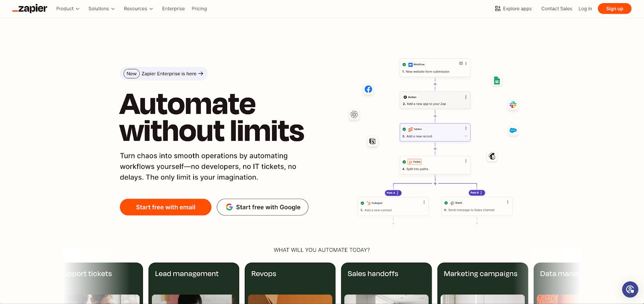Image resolution: width=644 pixels, height=304 pixels.
Task: Click Contact Sales
Action: tap(557, 8)
